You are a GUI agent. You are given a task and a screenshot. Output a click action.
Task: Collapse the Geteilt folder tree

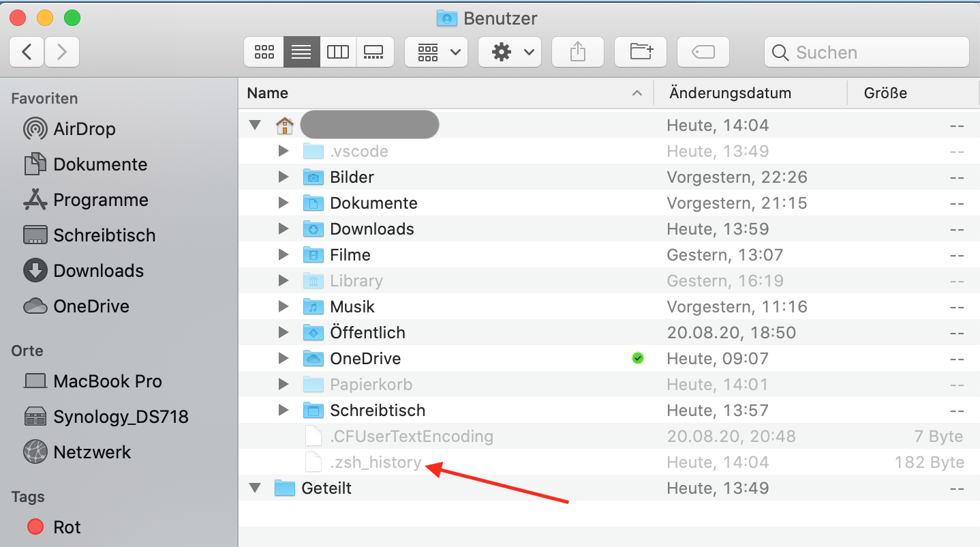tap(255, 488)
